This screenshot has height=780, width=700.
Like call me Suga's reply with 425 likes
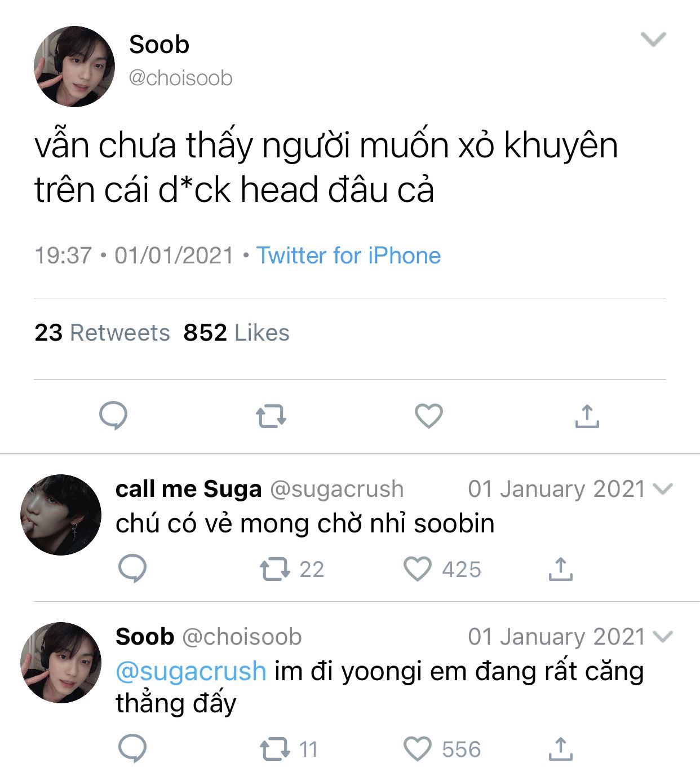pos(442,569)
